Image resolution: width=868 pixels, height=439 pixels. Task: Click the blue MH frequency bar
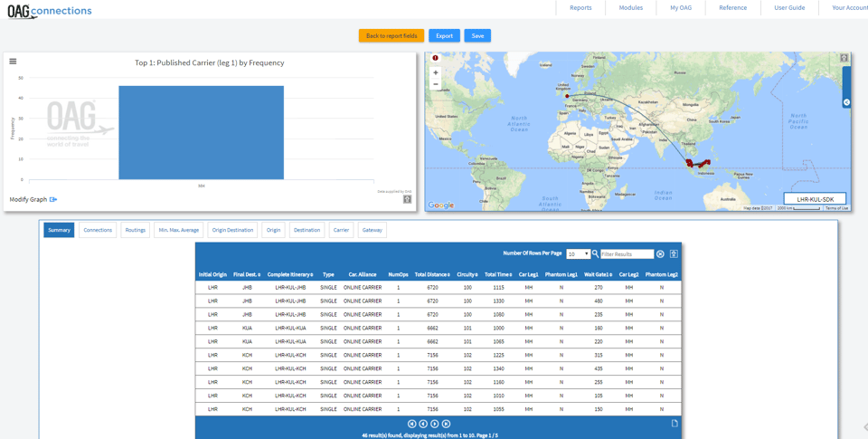202,132
